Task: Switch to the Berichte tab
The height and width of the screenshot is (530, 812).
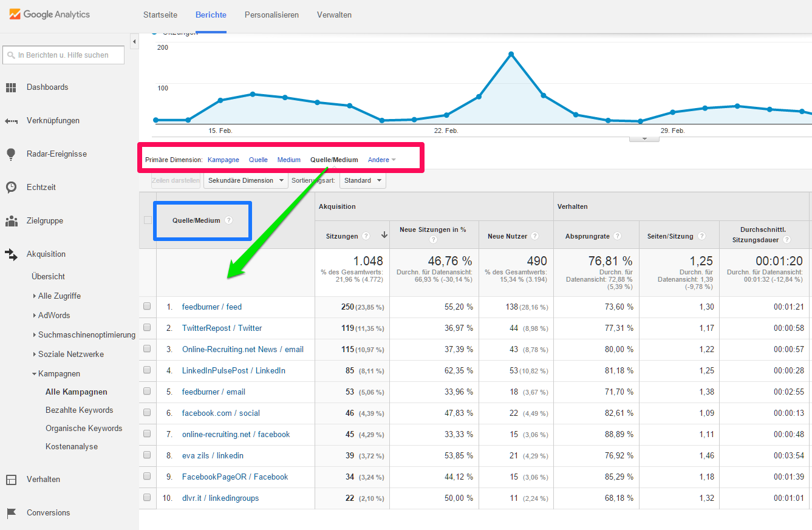Action: (x=211, y=15)
